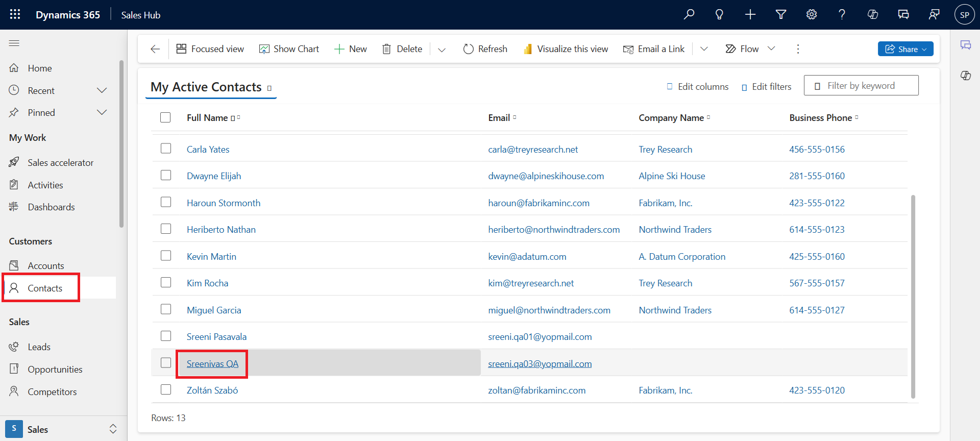980x441 pixels.
Task: Click the back arrow in command bar
Action: (x=155, y=49)
